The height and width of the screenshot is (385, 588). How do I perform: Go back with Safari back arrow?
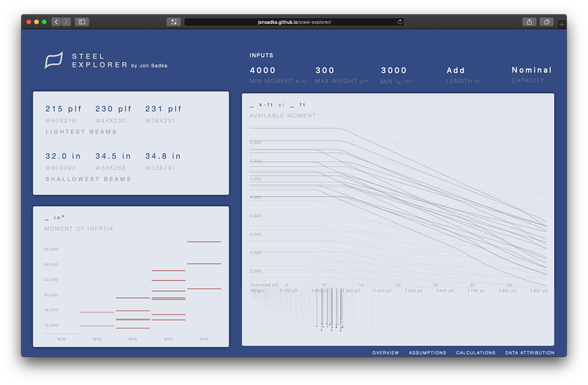pyautogui.click(x=56, y=22)
